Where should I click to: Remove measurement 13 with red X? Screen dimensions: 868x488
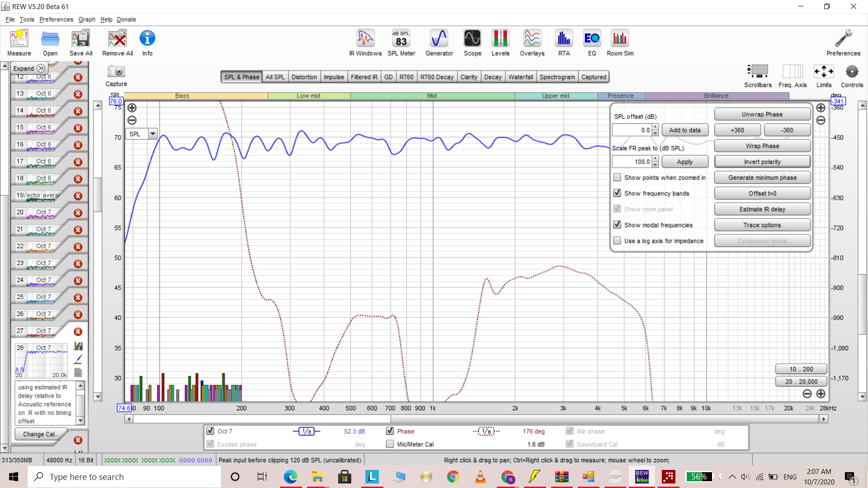click(x=78, y=94)
